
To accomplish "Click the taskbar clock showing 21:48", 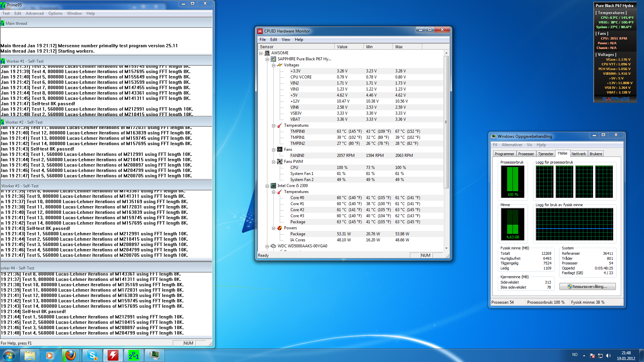I will [626, 356].
